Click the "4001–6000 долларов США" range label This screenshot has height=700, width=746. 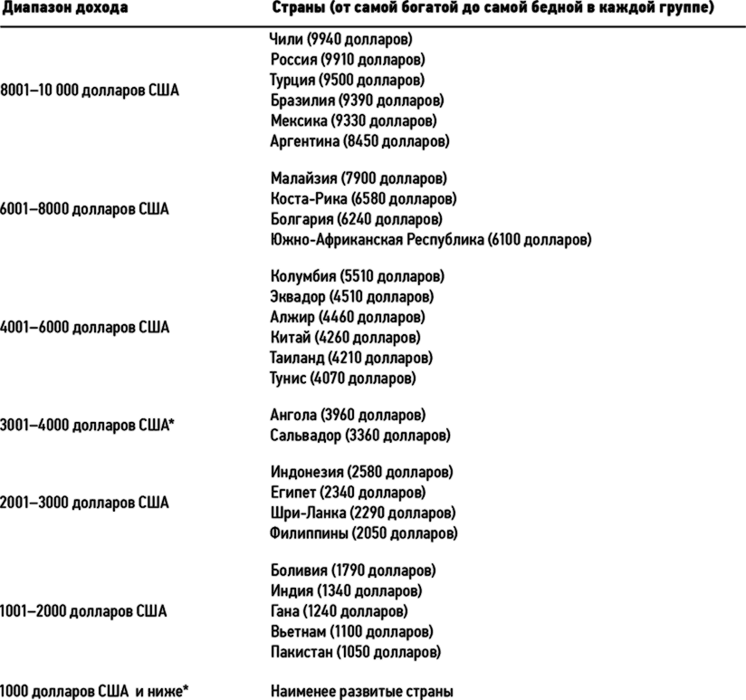tap(85, 327)
